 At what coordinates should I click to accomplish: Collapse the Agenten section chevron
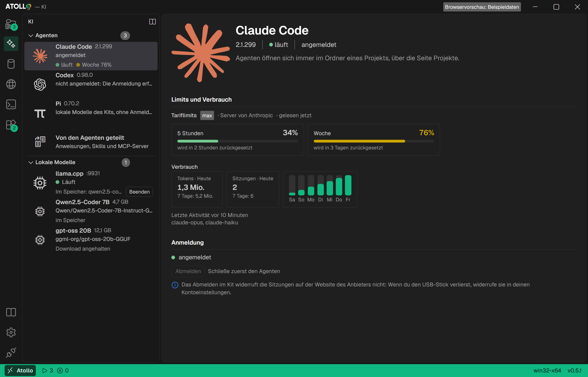point(31,36)
